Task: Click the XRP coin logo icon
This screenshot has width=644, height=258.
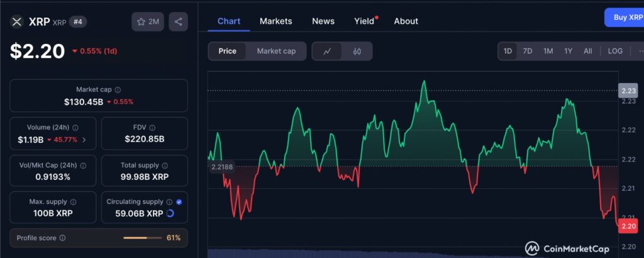Action: 17,21
